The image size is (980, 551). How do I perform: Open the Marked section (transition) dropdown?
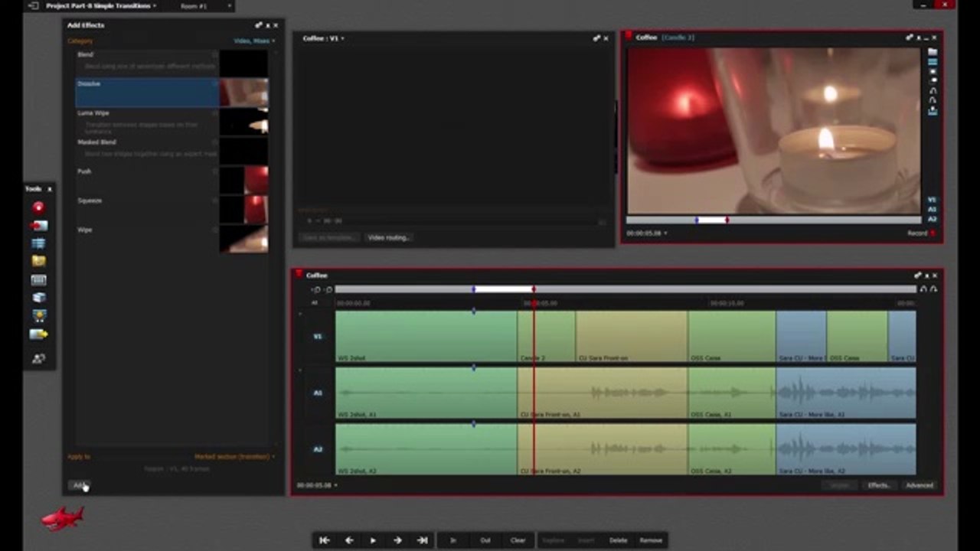click(234, 457)
